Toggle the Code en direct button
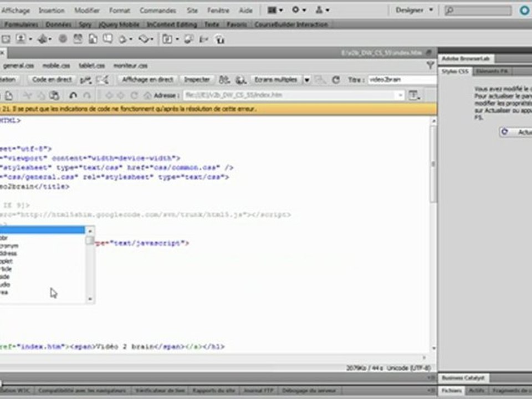 pyautogui.click(x=52, y=80)
